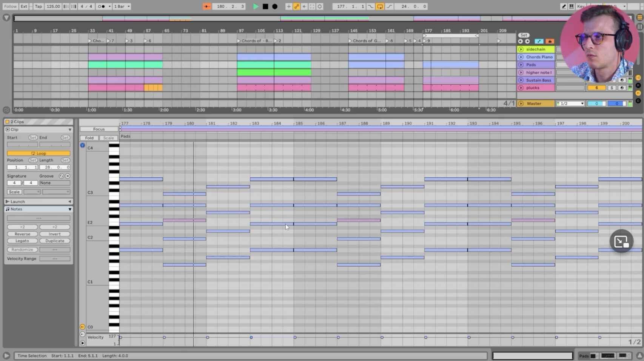644x361 pixels.
Task: Open the Master 1/2 output dropdown
Action: pyautogui.click(x=570, y=103)
